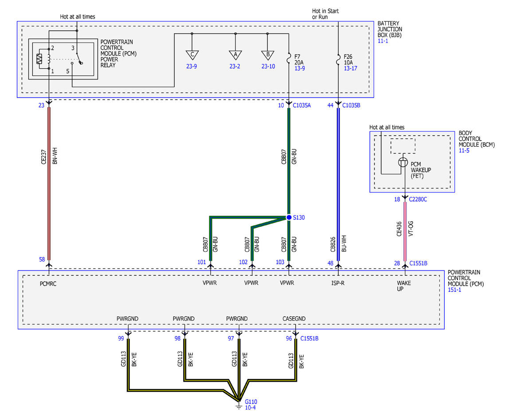Select the BATTERY JUNCTION BOX (BJB) title
Image resolution: width=532 pixels, height=411 pixels.
390,29
